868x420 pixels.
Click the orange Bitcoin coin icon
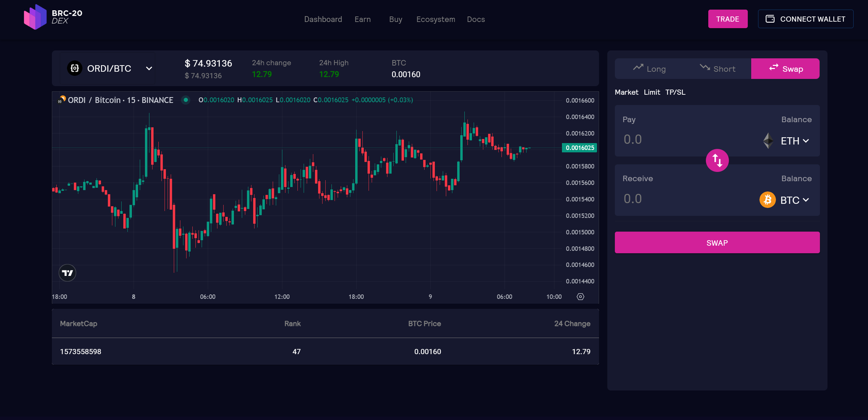[x=767, y=200]
